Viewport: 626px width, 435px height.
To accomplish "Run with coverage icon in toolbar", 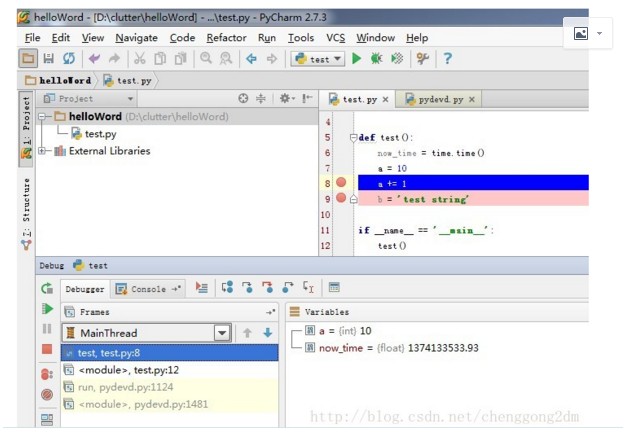I will click(397, 59).
